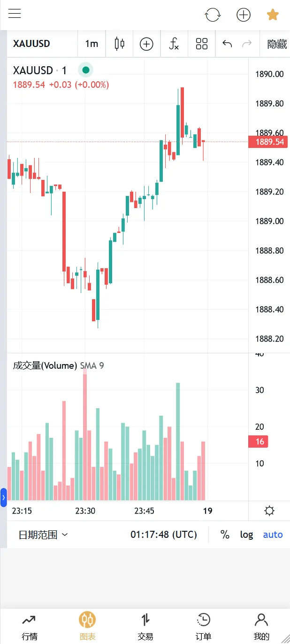
Task: Click the 隐藏 hide button
Action: [277, 44]
